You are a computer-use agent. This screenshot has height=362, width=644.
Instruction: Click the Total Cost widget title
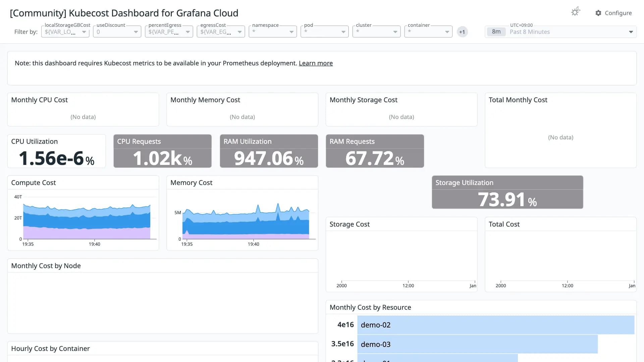(504, 224)
